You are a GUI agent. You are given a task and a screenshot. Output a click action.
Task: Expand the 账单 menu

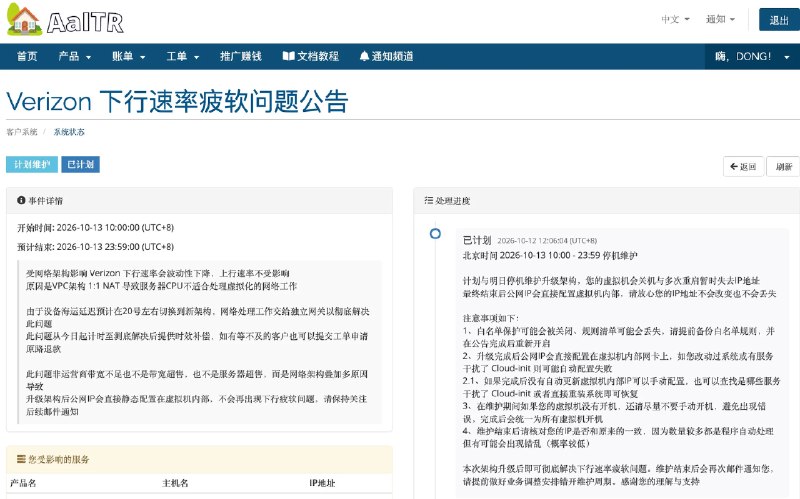pos(129,56)
